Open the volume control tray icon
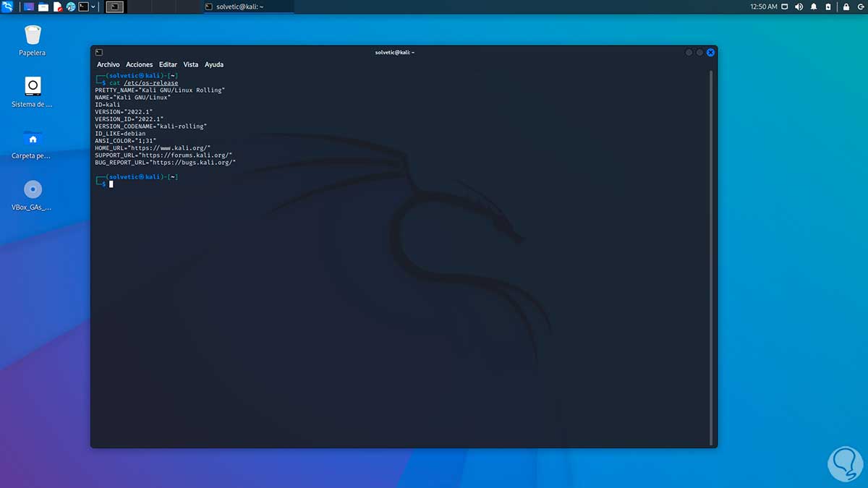This screenshot has width=868, height=488. point(799,7)
